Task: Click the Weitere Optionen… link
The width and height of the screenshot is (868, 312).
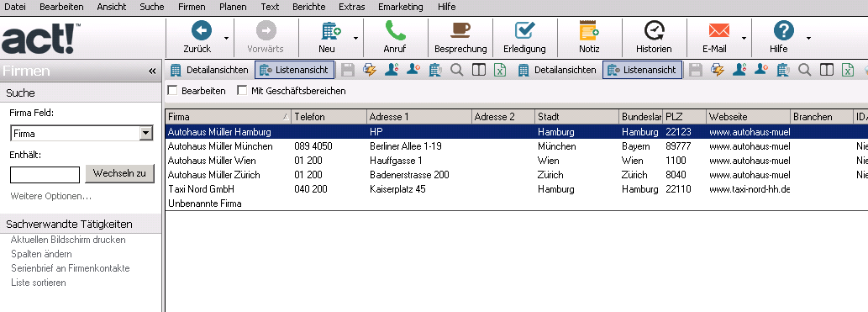Action: [51, 196]
